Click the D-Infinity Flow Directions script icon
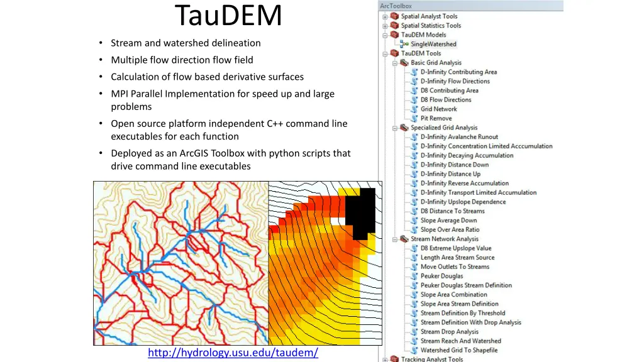 coord(414,81)
